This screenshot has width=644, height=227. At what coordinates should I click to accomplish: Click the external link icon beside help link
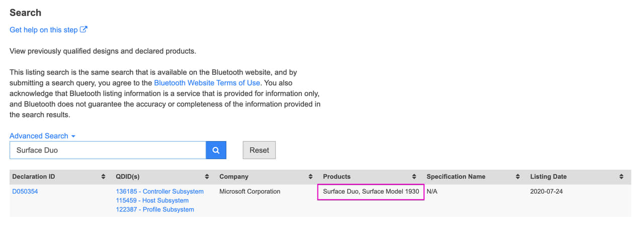(x=84, y=30)
